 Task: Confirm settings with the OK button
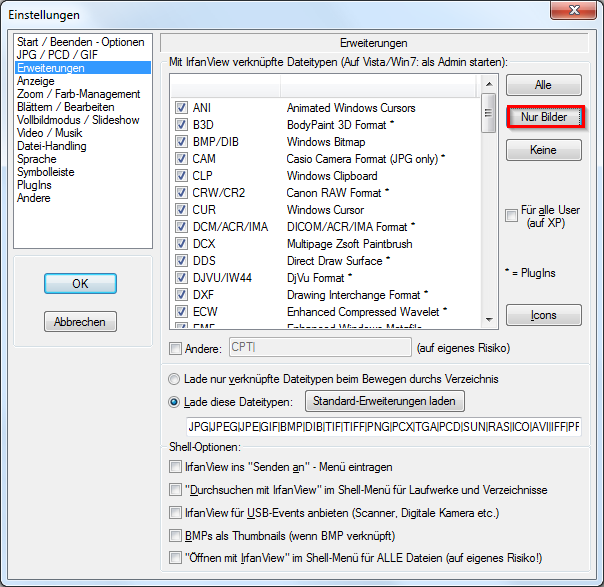pyautogui.click(x=80, y=283)
